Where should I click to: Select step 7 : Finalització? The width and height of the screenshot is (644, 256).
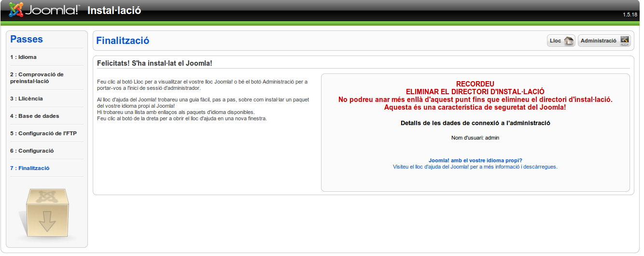point(30,168)
